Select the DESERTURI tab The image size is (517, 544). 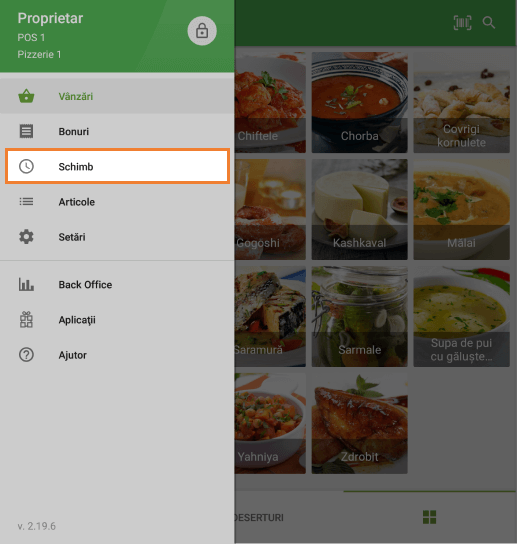pyautogui.click(x=259, y=517)
